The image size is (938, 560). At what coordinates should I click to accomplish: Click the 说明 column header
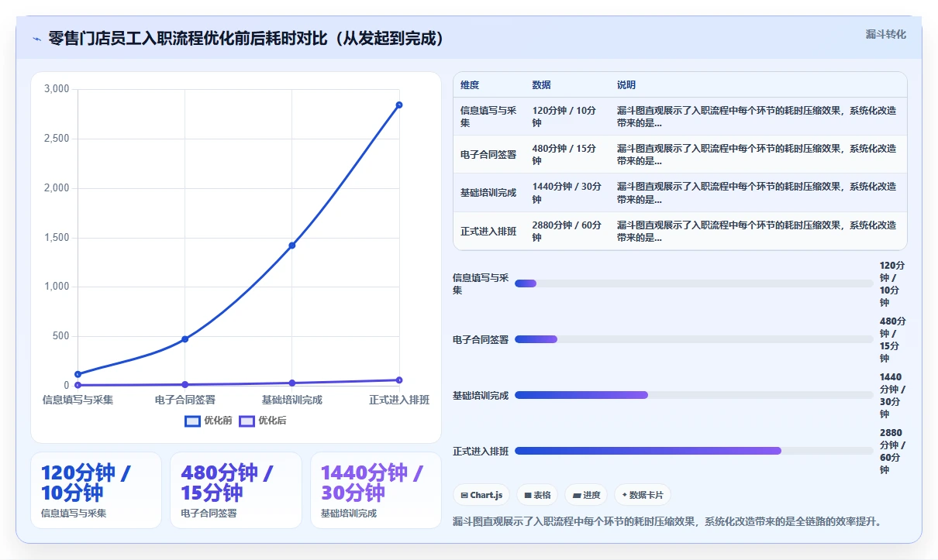tap(626, 85)
